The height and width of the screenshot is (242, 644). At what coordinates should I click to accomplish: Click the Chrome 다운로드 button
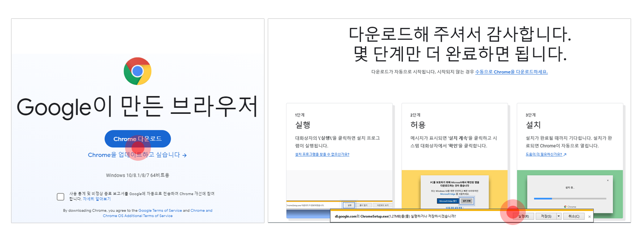pyautogui.click(x=138, y=139)
